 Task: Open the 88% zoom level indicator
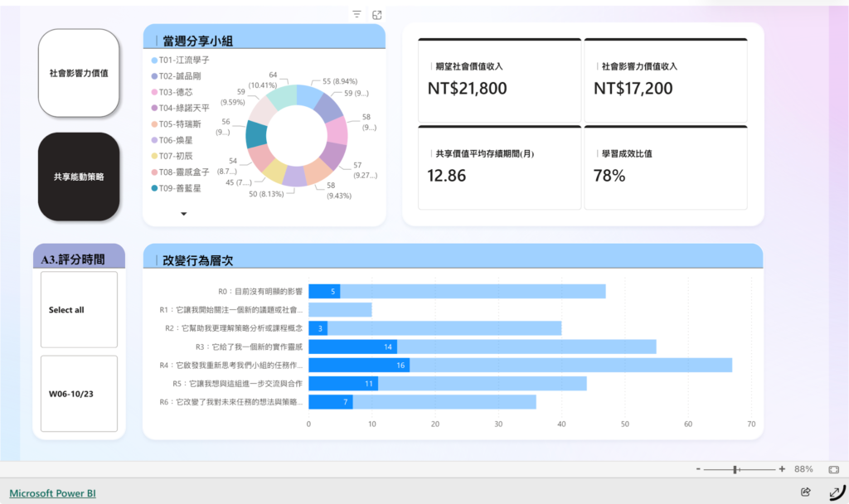[x=803, y=469]
